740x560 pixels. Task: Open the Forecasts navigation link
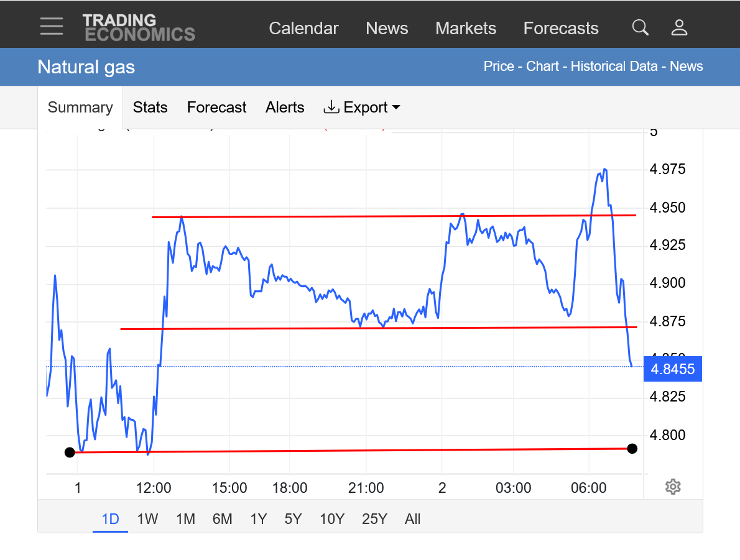[x=560, y=29]
